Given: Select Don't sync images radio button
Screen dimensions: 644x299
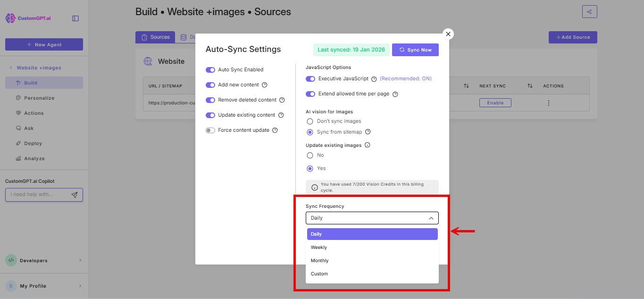Looking at the screenshot, I should 310,121.
